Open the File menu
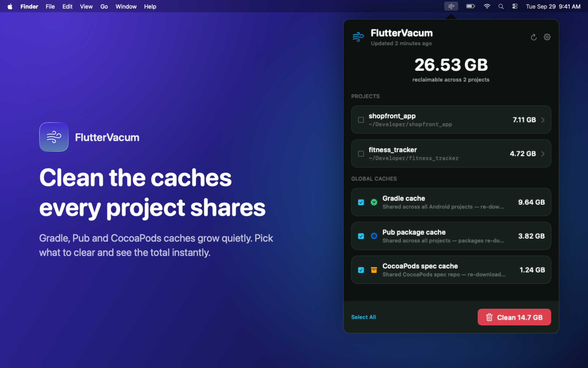 pyautogui.click(x=50, y=7)
